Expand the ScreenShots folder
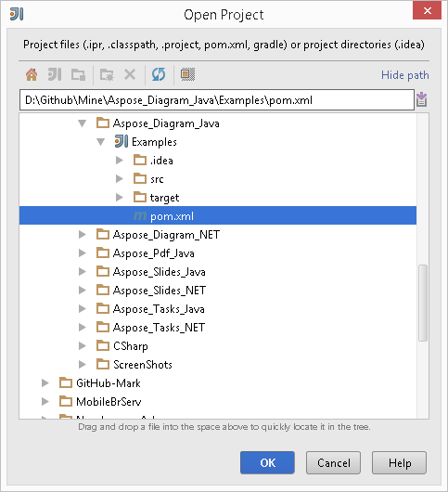Viewport: 448px width, 492px height. (x=83, y=364)
